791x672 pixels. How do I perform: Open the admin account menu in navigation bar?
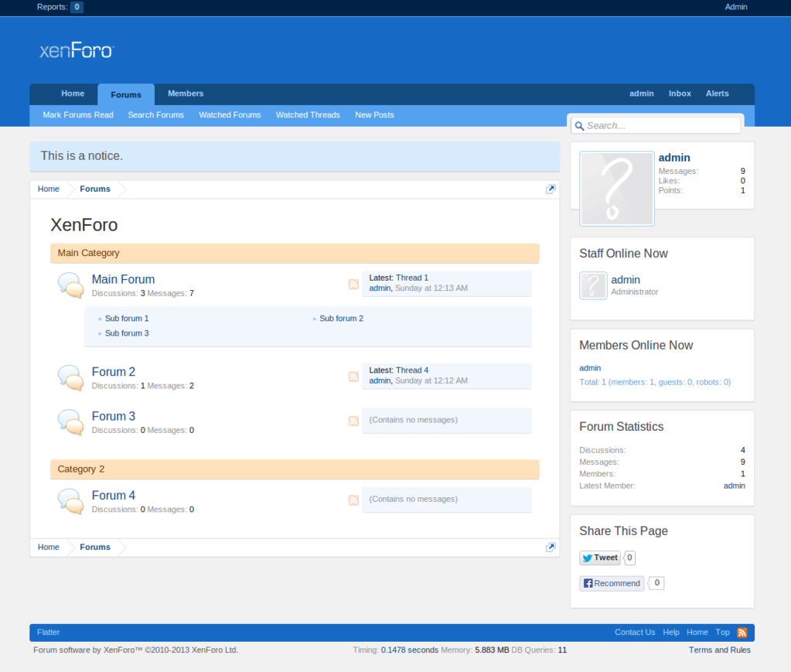pos(641,94)
